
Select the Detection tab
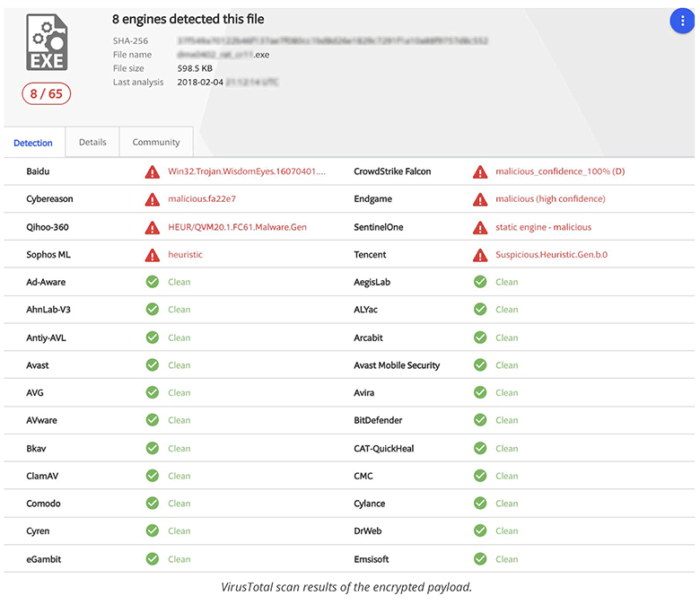coord(33,143)
